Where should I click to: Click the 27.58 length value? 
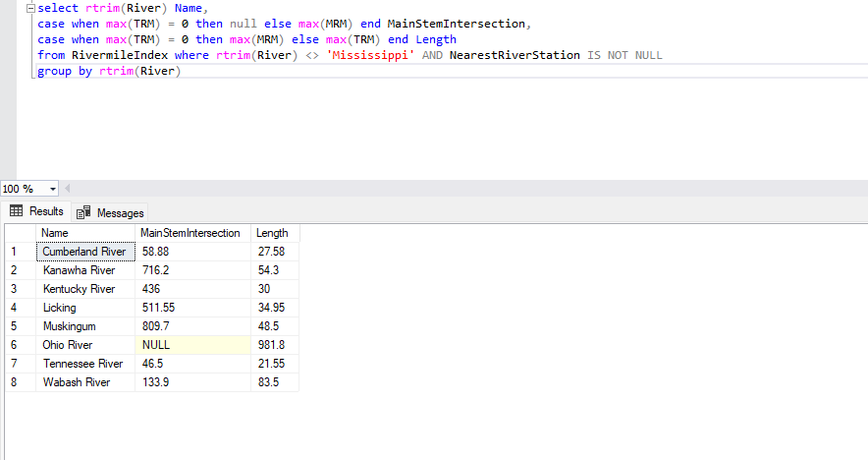pyautogui.click(x=275, y=252)
